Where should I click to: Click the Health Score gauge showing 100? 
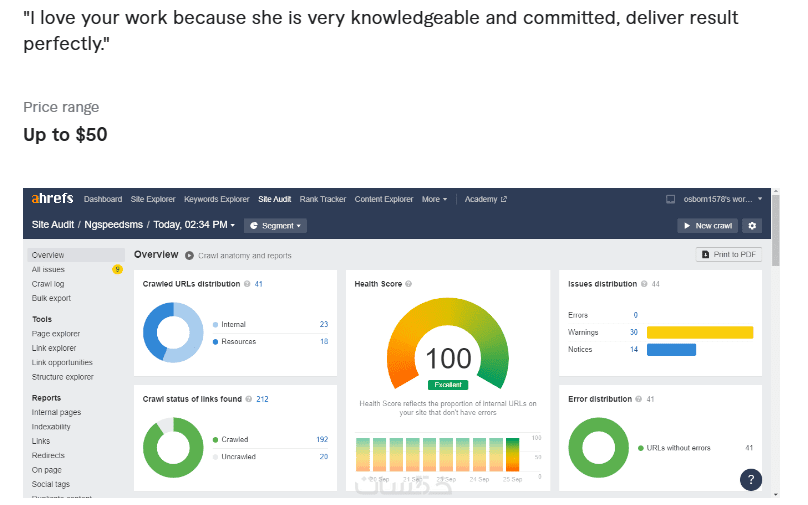448,344
